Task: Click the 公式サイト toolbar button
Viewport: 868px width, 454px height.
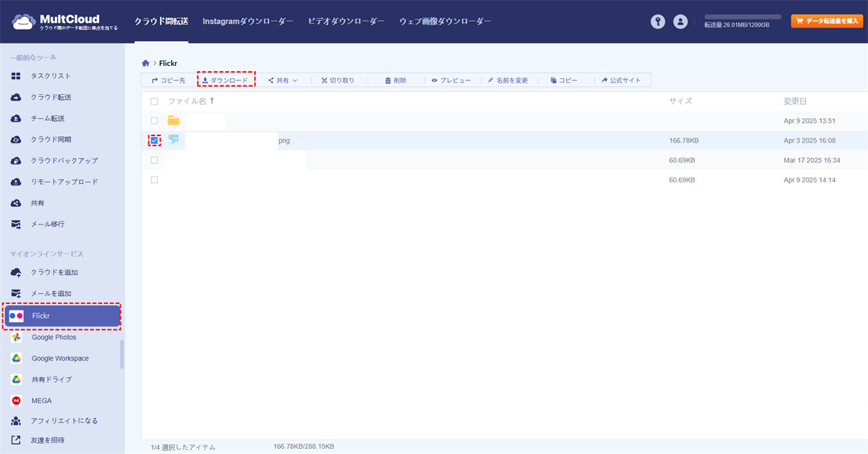Action: click(x=621, y=80)
